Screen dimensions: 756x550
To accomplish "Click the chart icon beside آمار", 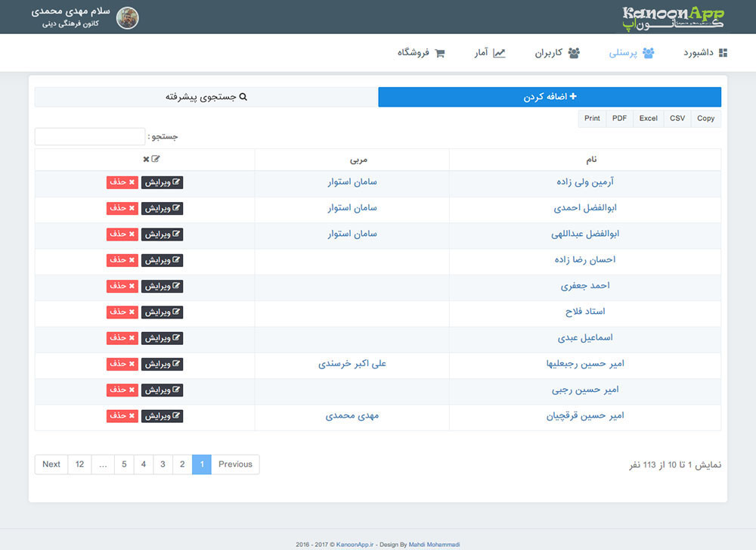I will click(500, 52).
